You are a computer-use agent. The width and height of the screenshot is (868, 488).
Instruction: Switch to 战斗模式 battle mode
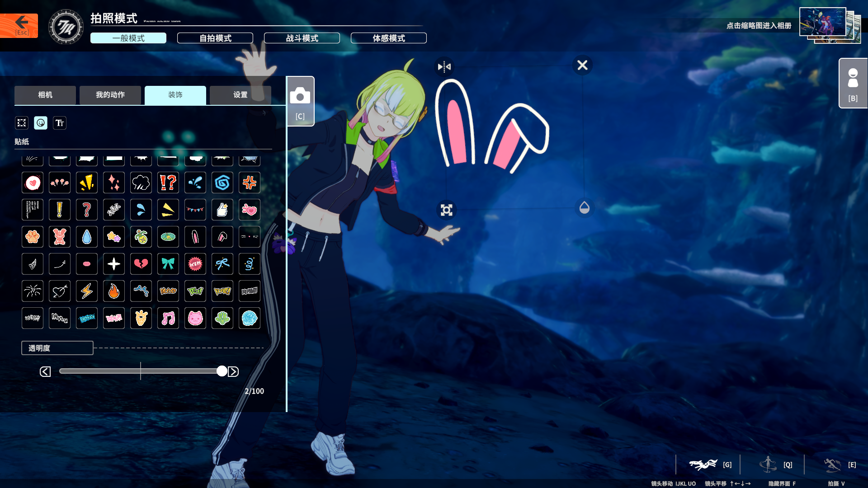click(x=302, y=38)
